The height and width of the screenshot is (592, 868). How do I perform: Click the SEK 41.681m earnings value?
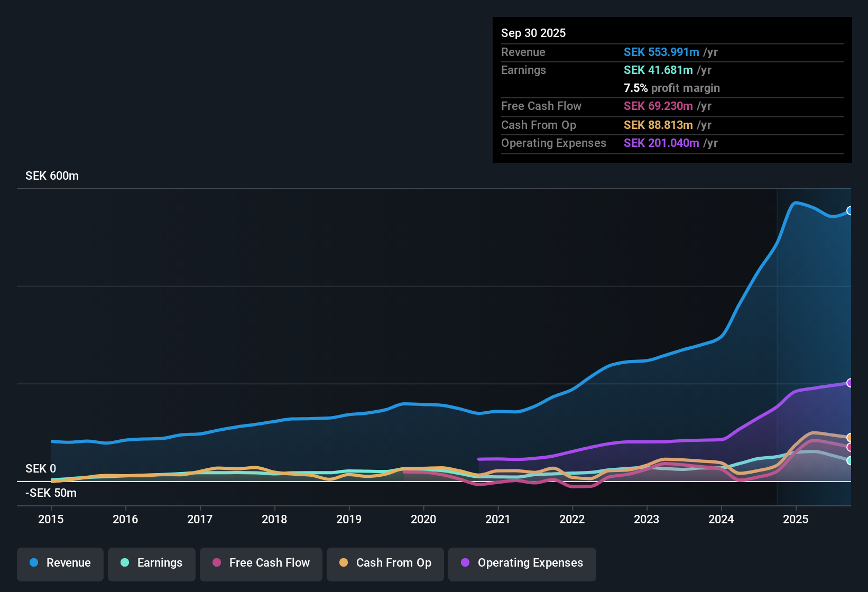tap(659, 70)
